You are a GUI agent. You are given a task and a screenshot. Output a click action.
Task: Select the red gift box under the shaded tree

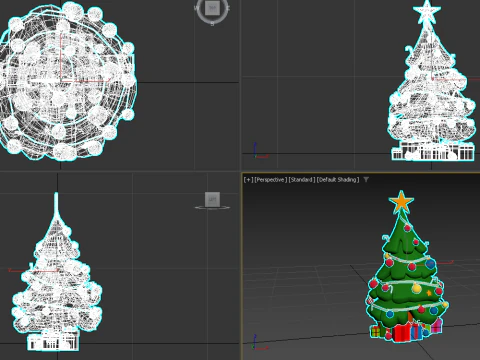point(402,332)
